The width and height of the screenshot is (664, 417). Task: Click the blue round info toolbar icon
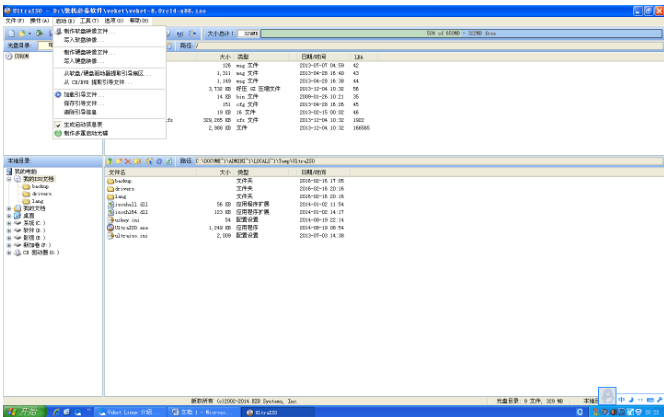click(180, 33)
